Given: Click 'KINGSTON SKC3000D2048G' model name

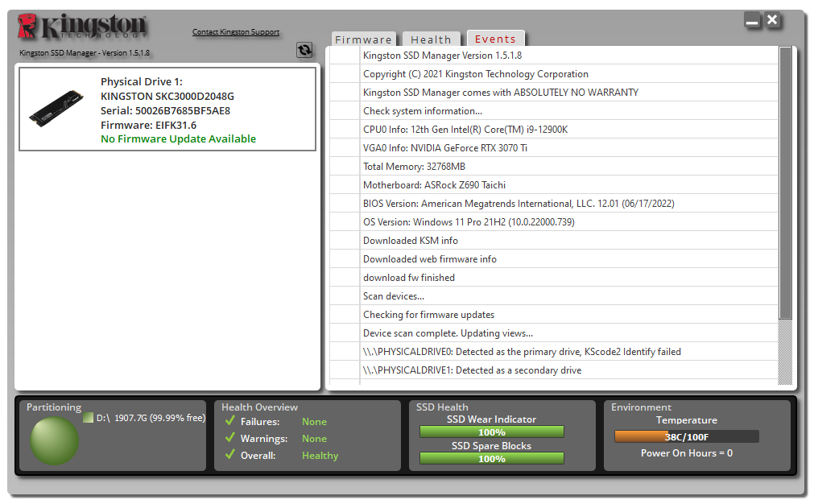Looking at the screenshot, I should [x=167, y=96].
